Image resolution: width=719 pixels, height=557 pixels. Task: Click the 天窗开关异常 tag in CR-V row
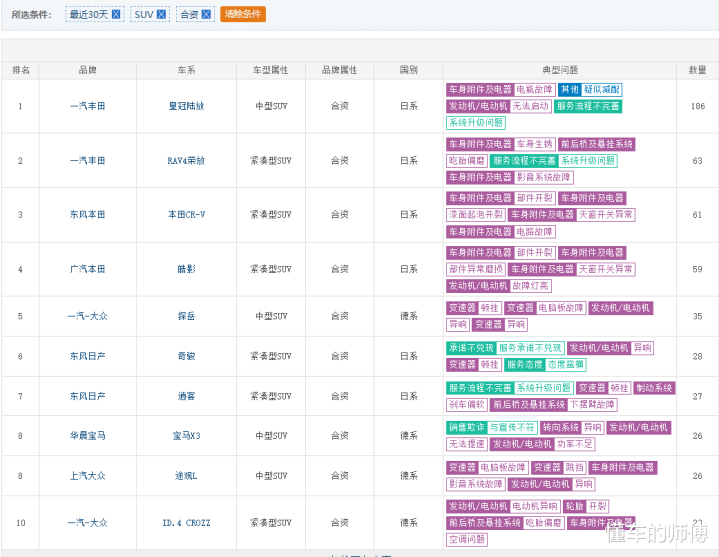[606, 215]
